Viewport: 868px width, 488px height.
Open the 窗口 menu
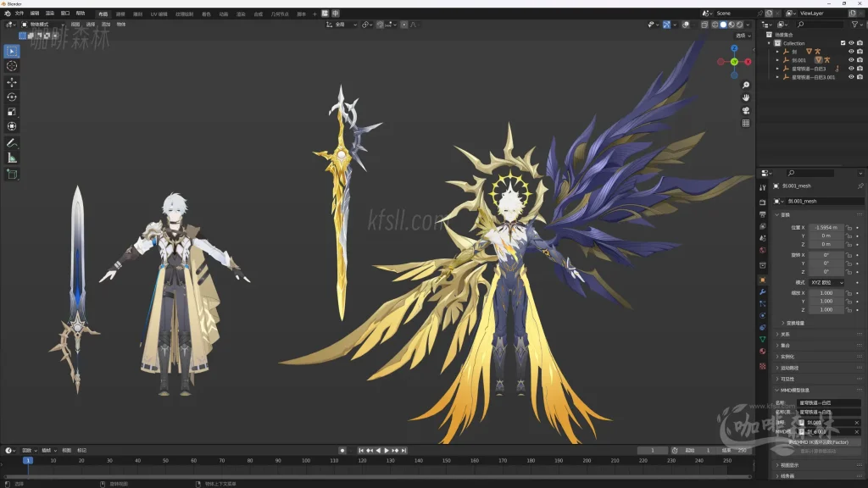[x=65, y=14]
